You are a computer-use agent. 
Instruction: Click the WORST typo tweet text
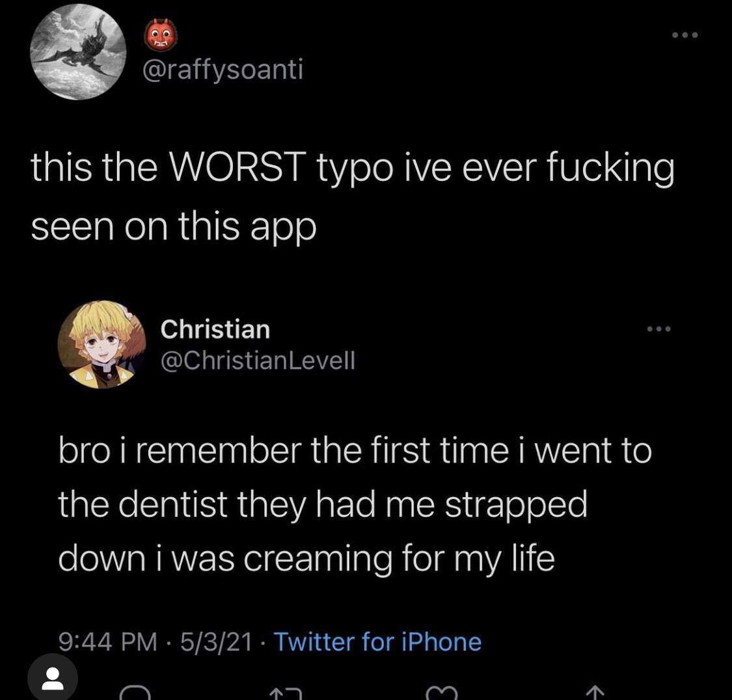[353, 197]
